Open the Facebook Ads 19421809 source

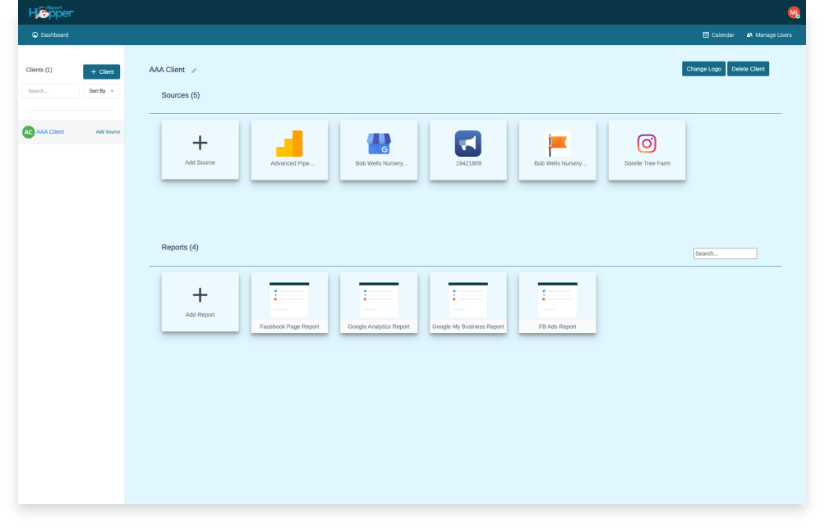[468, 149]
